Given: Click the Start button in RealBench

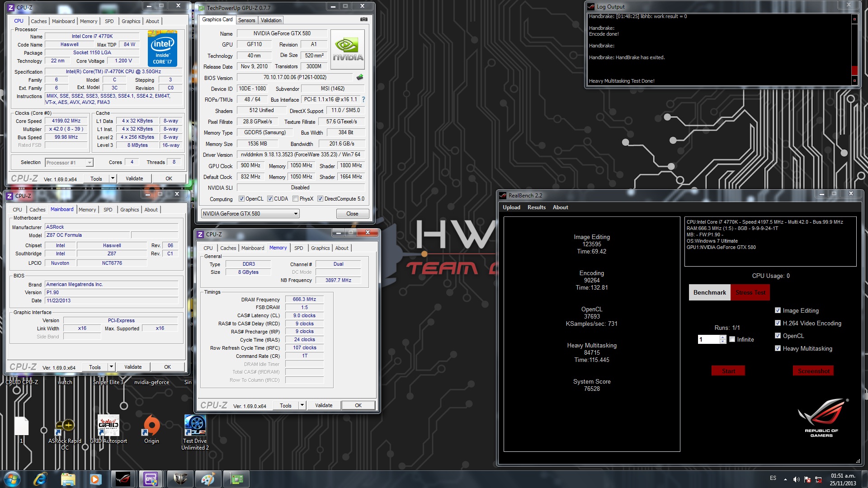Looking at the screenshot, I should (x=728, y=371).
